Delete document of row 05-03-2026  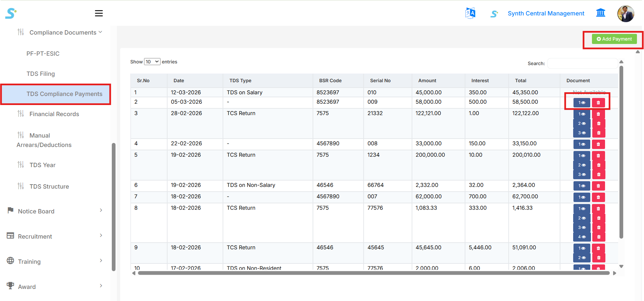point(598,103)
